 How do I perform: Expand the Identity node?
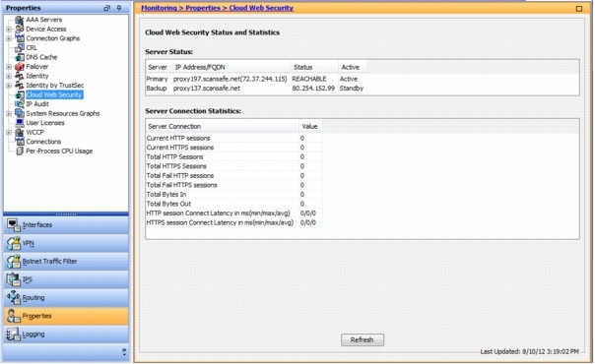(9, 76)
